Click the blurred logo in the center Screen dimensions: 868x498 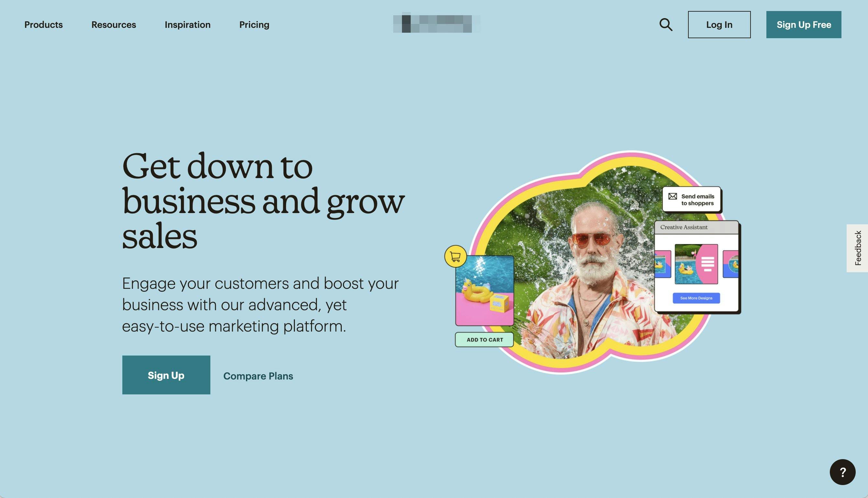click(x=433, y=24)
